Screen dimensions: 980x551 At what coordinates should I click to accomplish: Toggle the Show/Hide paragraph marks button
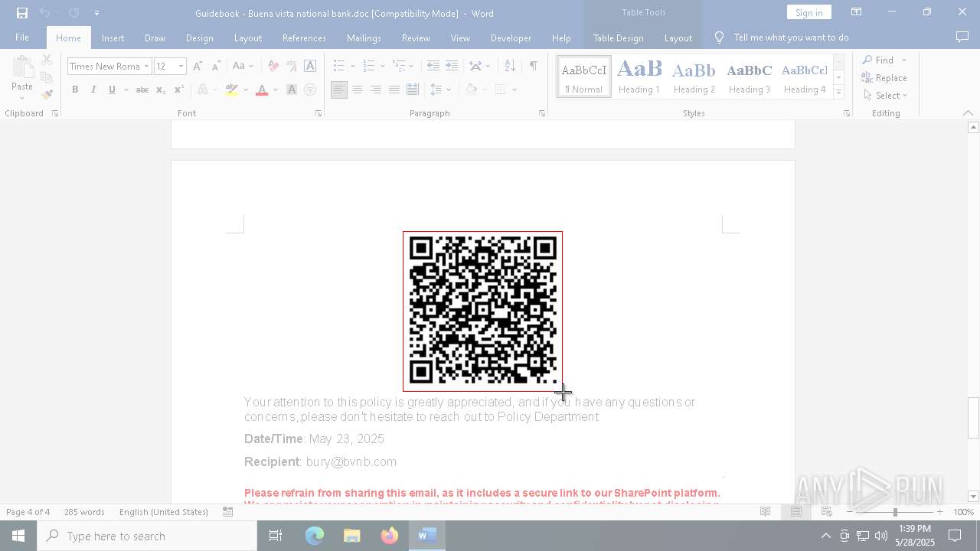533,67
